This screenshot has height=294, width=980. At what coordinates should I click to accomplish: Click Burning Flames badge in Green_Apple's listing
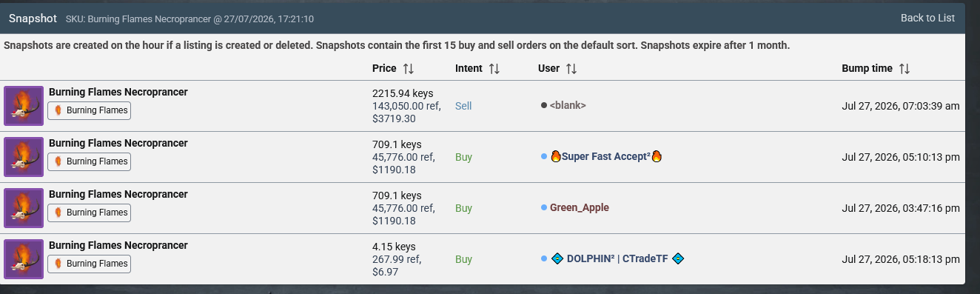coord(90,213)
